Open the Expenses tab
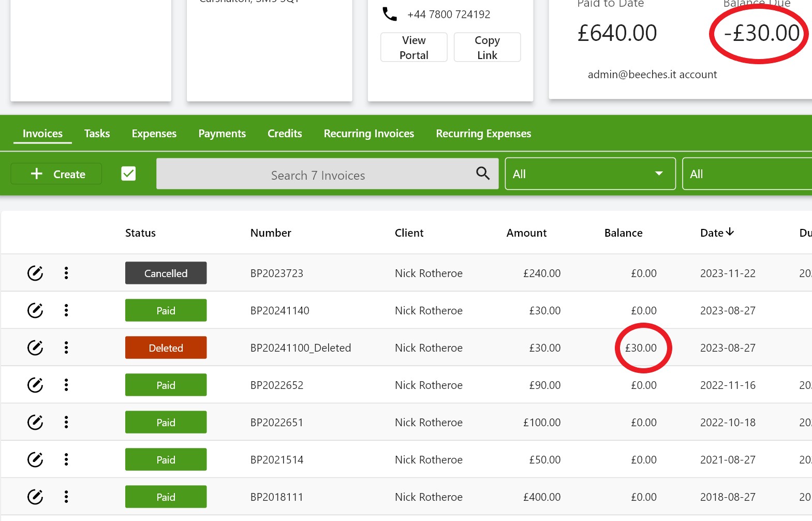This screenshot has height=521, width=812. [154, 134]
